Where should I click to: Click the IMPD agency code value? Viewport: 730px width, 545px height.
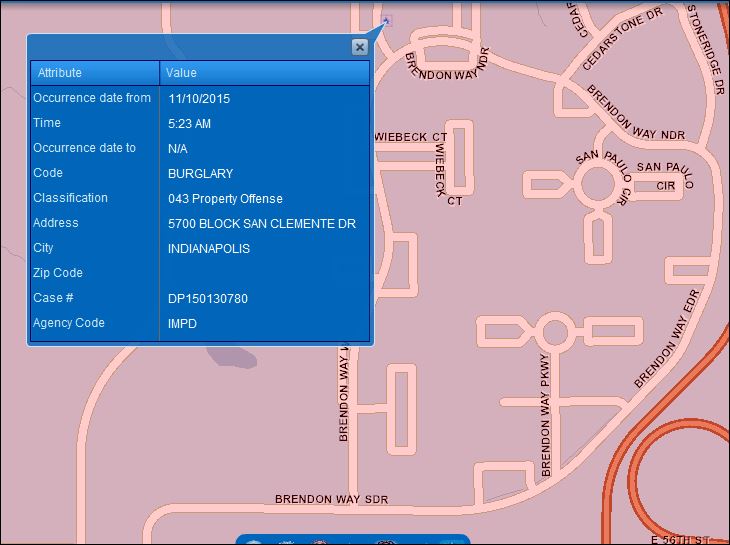pyautogui.click(x=184, y=324)
